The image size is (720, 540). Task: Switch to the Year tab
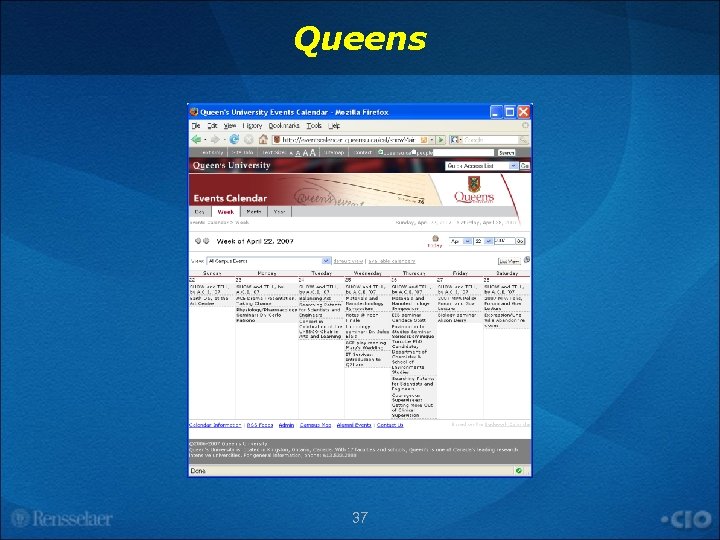pyautogui.click(x=279, y=212)
